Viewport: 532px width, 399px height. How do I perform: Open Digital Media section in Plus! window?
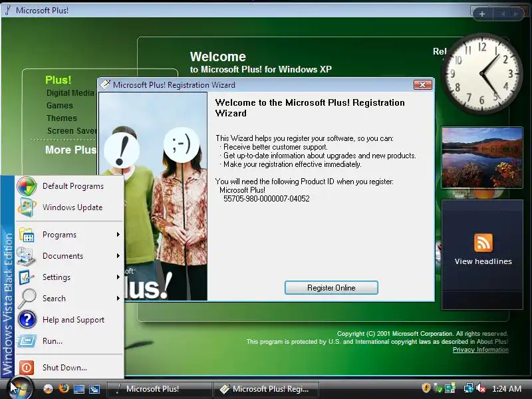(70, 92)
